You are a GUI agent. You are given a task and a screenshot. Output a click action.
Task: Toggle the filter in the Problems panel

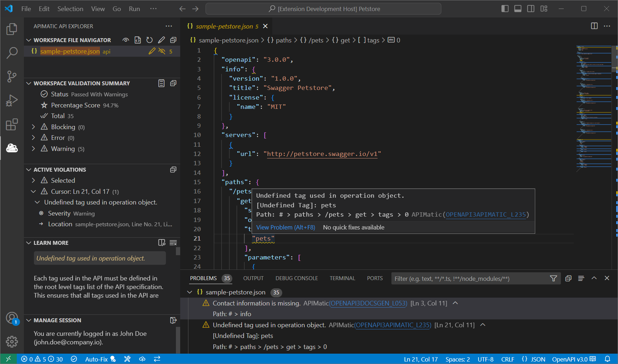click(x=554, y=278)
